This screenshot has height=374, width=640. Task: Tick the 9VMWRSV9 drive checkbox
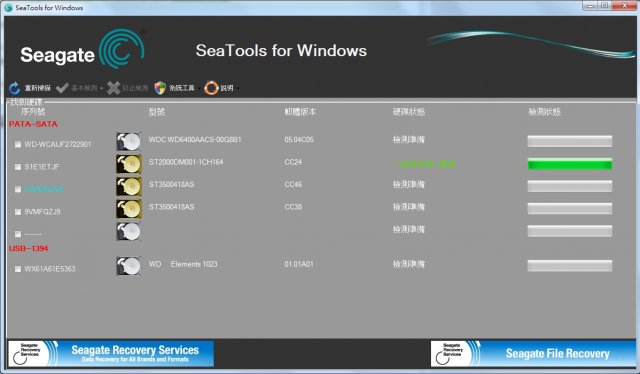18,189
